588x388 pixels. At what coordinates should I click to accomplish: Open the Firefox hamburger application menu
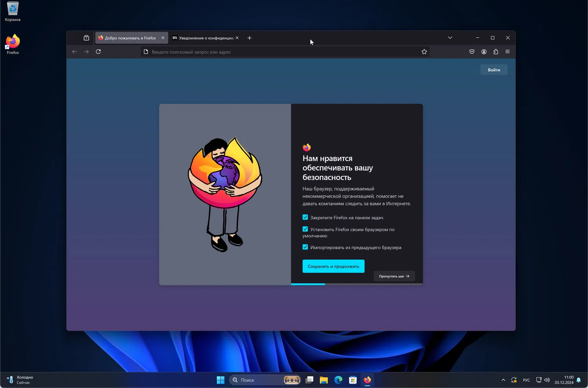[508, 52]
